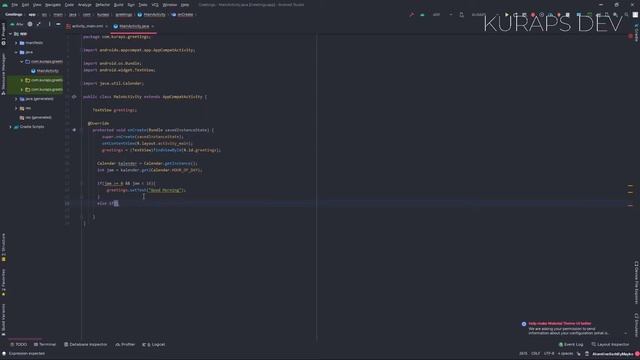Click CRLF line separator in status bar

tap(536, 353)
